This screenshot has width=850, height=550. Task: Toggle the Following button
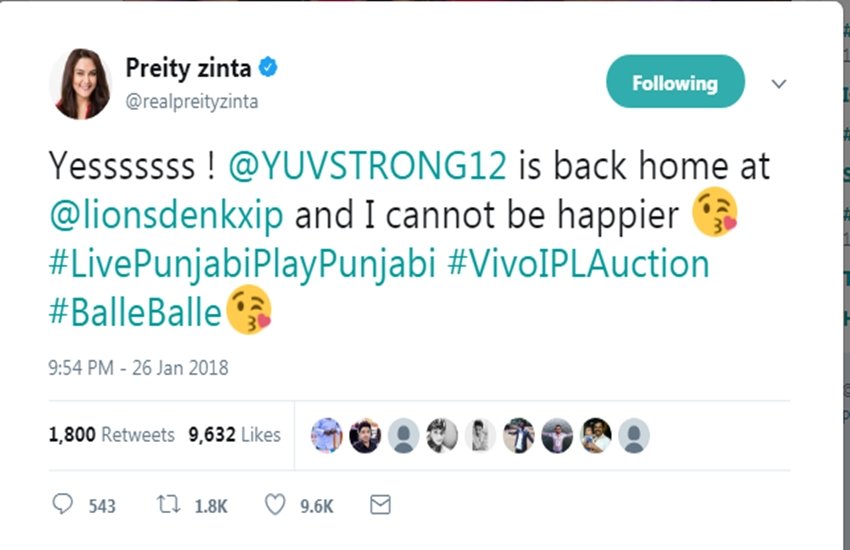click(x=675, y=81)
